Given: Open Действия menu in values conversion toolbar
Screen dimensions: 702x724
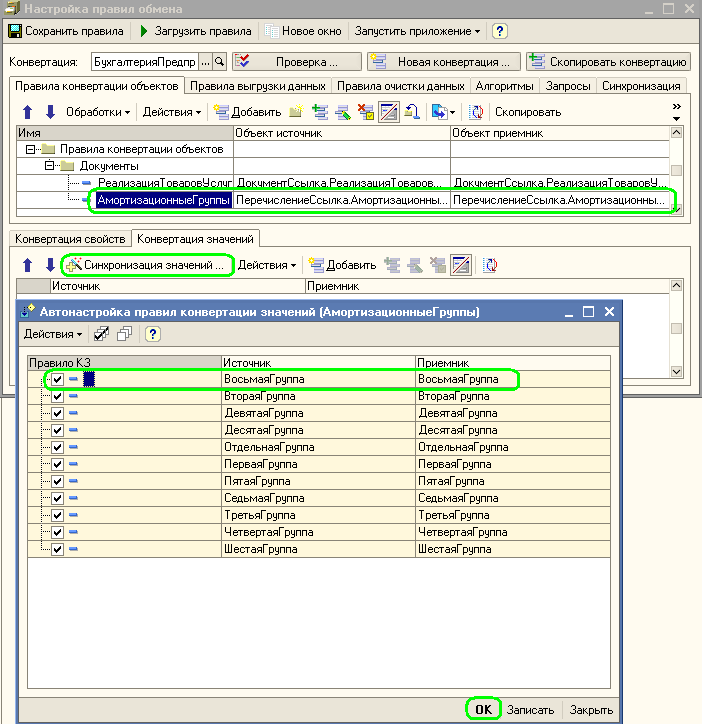Looking at the screenshot, I should point(266,265).
